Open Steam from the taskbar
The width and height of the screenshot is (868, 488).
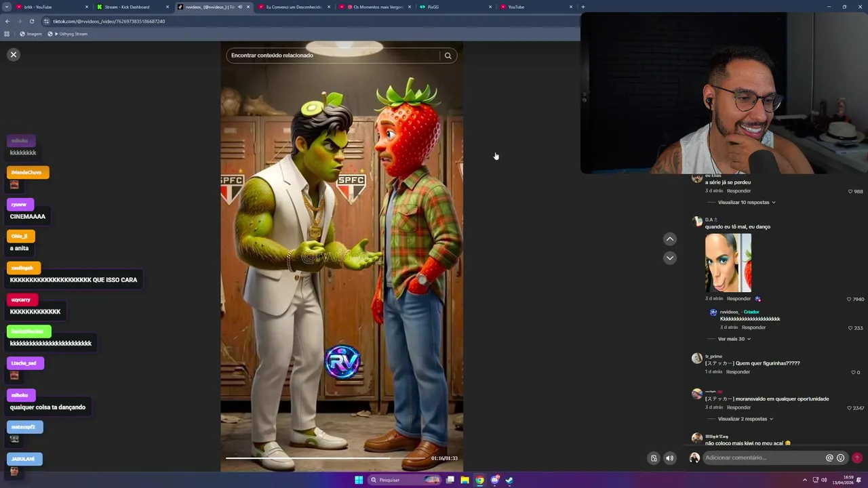click(x=509, y=480)
